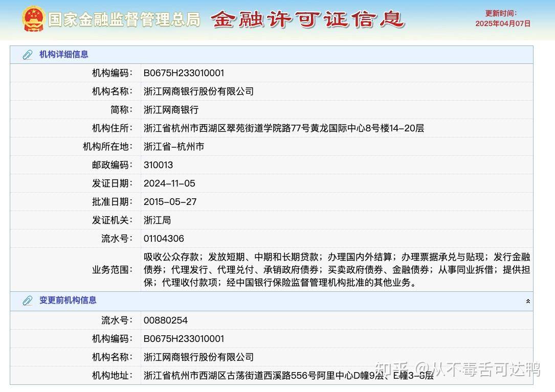Click the update date 2025年04月07日
This screenshot has width=555, height=392.
tap(503, 24)
